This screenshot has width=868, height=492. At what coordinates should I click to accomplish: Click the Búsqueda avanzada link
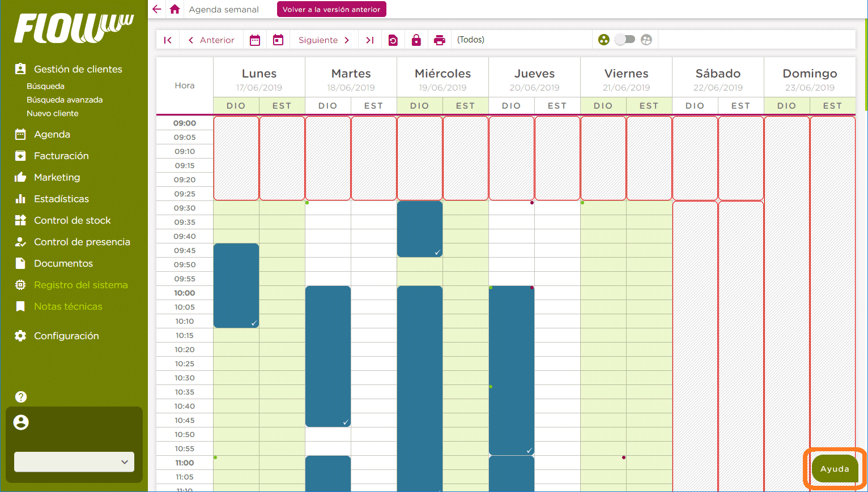pos(65,100)
